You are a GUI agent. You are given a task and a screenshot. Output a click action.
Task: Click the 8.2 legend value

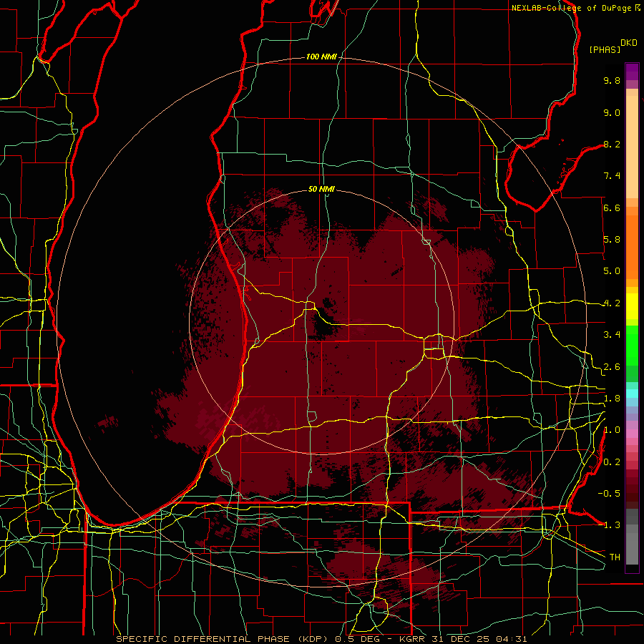pos(612,144)
